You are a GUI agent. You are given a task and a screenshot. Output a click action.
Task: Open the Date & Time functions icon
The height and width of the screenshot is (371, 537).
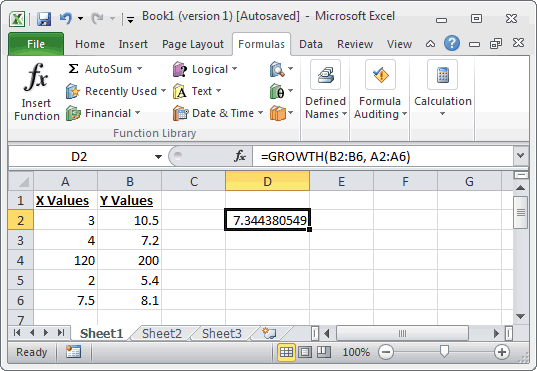coord(180,113)
